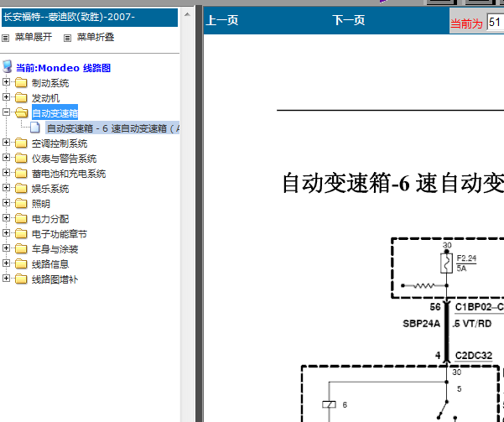Click the 当前为 label
This screenshot has height=422, width=504.
tap(466, 23)
